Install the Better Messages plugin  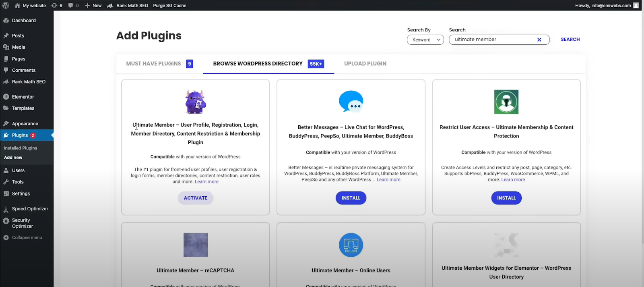tap(351, 198)
